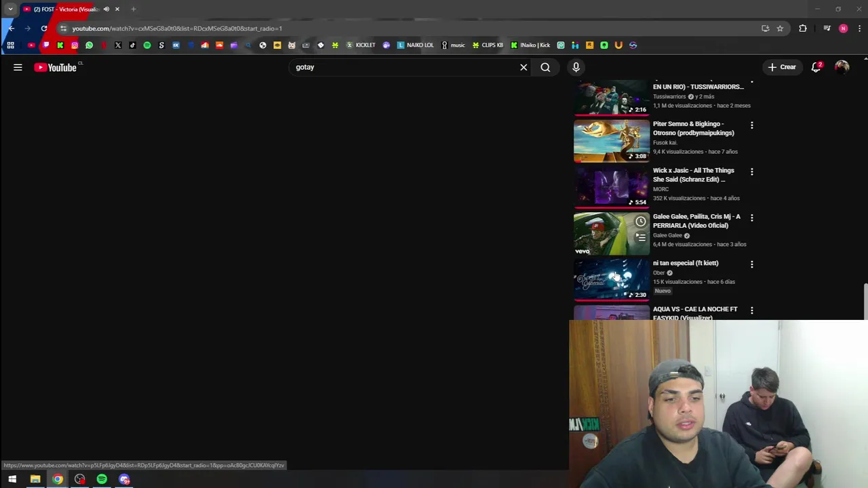Open Chrome profile N avatar

(x=843, y=28)
